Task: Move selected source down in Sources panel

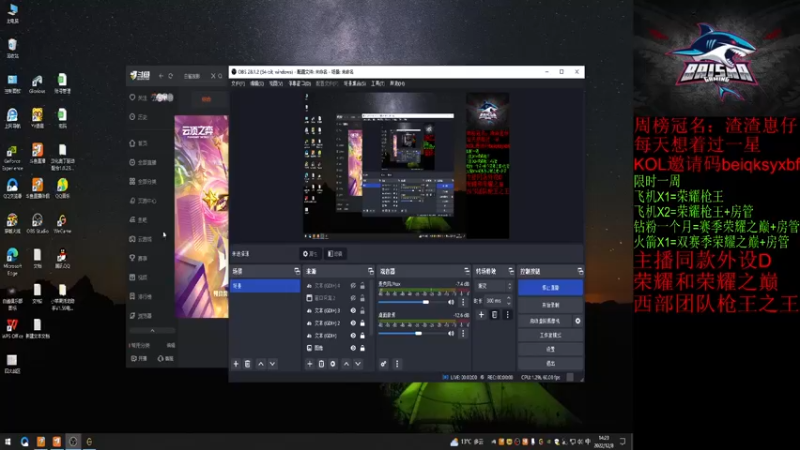Action: tap(358, 364)
